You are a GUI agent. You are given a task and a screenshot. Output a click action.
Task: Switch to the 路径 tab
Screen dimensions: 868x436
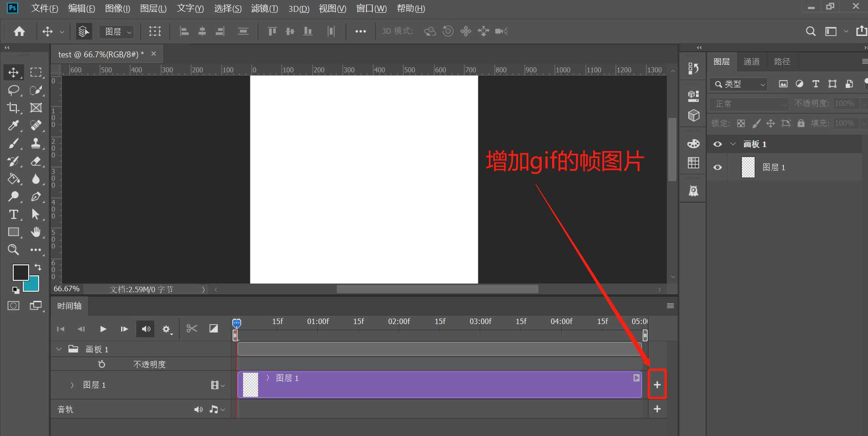click(x=782, y=61)
